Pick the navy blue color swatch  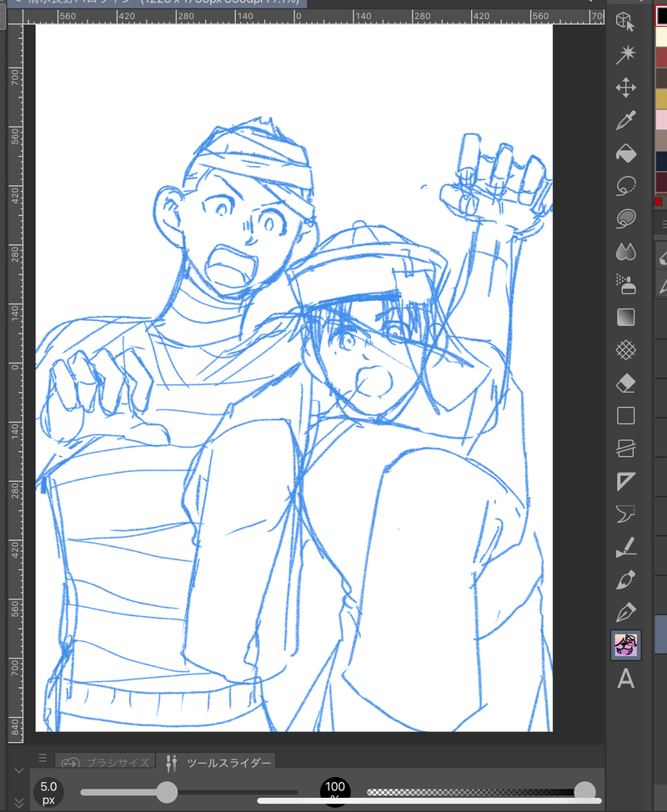[661, 161]
